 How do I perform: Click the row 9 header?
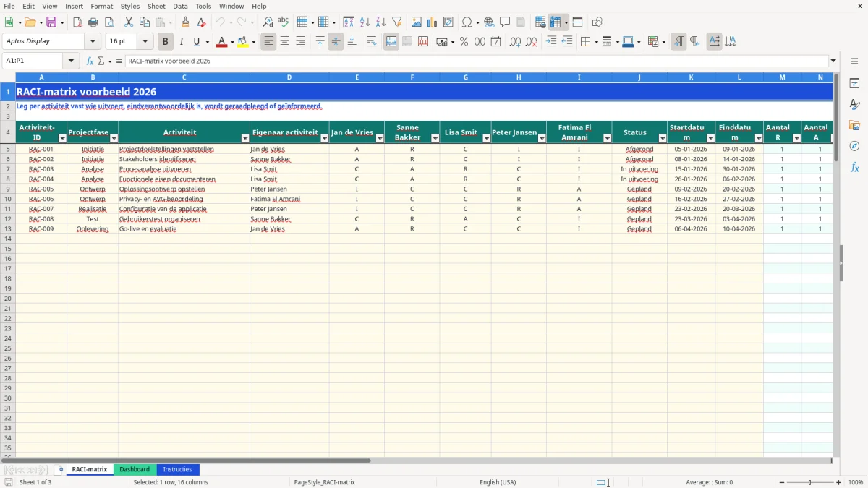8,189
